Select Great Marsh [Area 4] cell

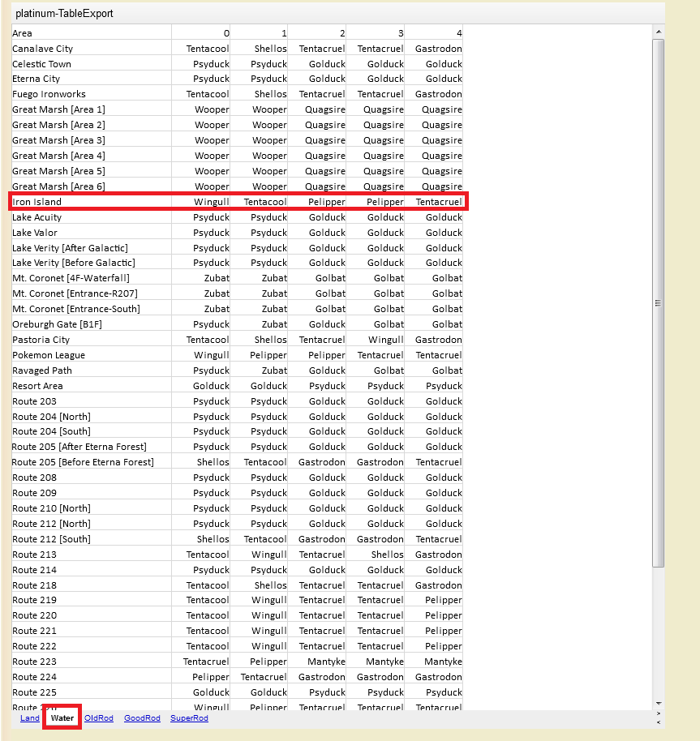[91, 156]
